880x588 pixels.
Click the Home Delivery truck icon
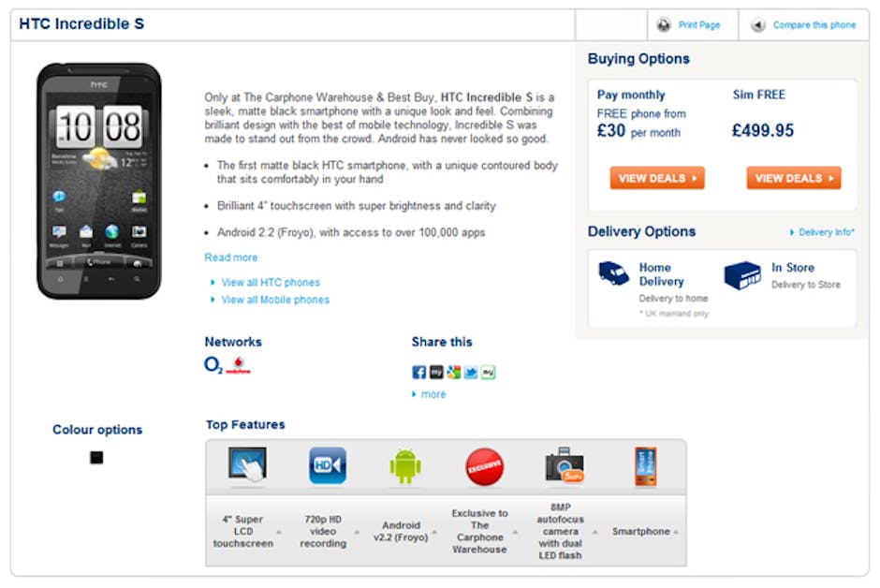[613, 273]
